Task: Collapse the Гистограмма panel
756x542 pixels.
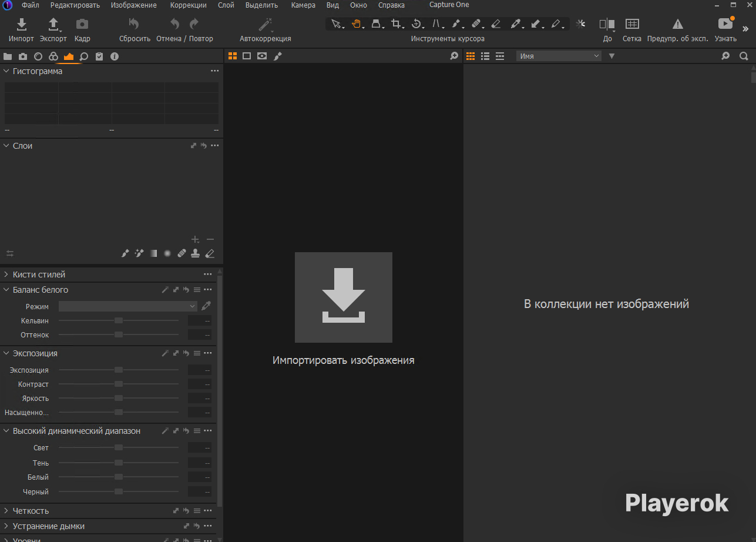Action: (6, 71)
